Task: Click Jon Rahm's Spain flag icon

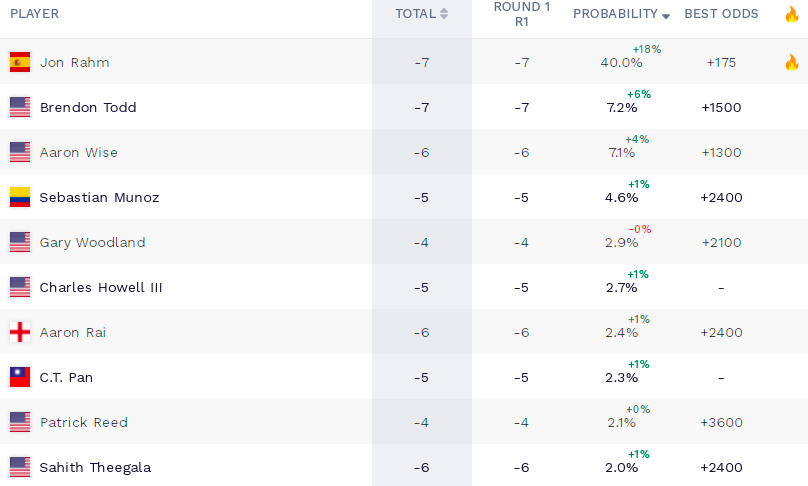Action: point(20,62)
